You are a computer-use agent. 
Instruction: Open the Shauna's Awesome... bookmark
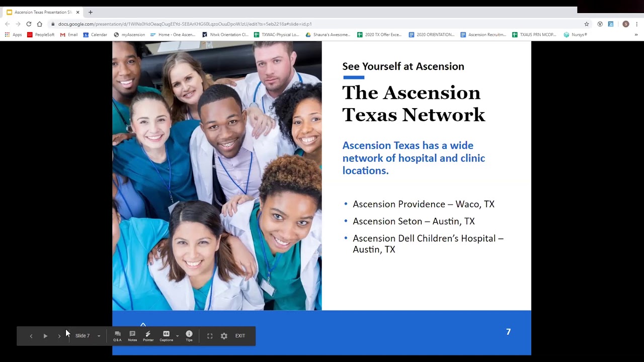(328, 35)
